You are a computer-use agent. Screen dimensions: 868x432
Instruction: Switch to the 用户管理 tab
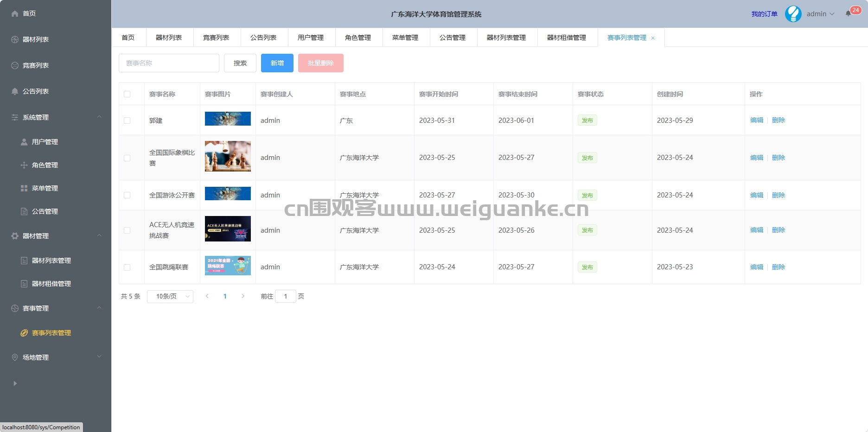pyautogui.click(x=311, y=38)
